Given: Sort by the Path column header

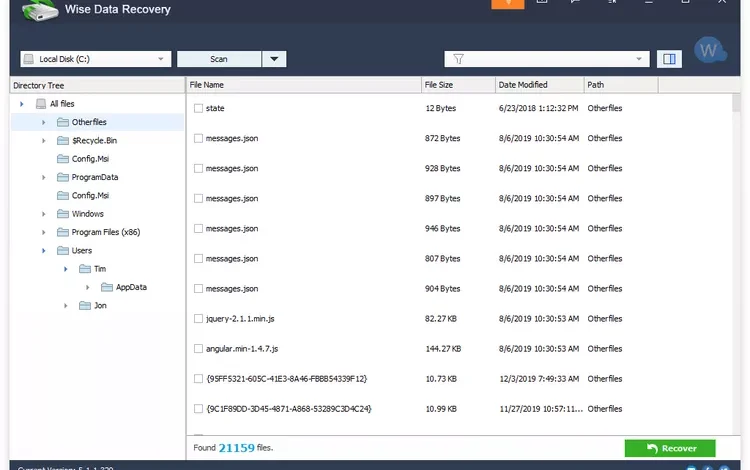Looking at the screenshot, I should (621, 85).
